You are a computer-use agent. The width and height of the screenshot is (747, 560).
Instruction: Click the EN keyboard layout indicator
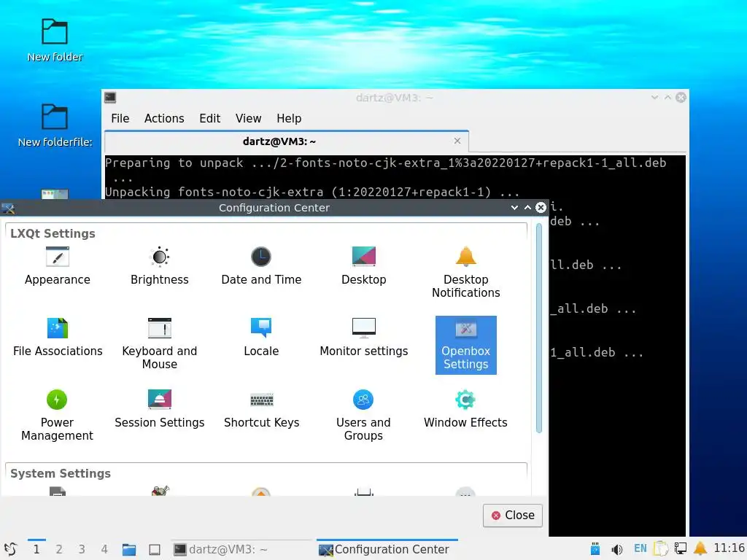coord(640,548)
